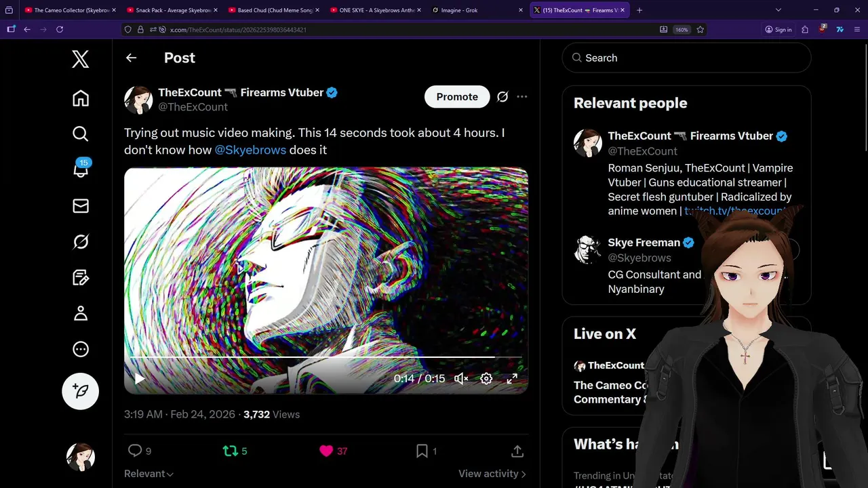Click the compose Post feather button

tap(81, 391)
